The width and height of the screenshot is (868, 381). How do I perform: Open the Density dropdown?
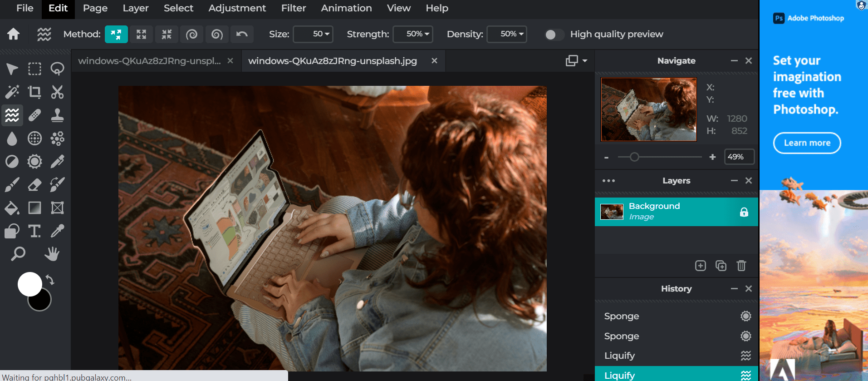point(507,34)
